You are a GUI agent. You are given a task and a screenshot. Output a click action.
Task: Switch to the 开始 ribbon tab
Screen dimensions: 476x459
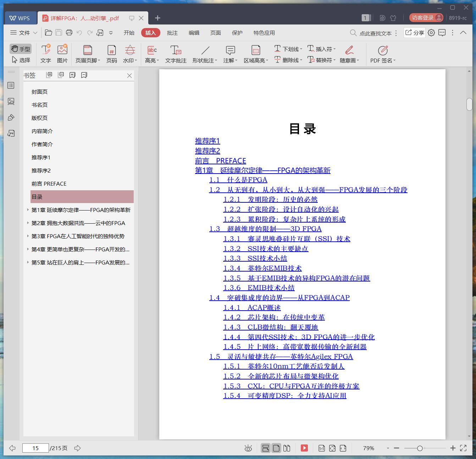click(x=129, y=33)
